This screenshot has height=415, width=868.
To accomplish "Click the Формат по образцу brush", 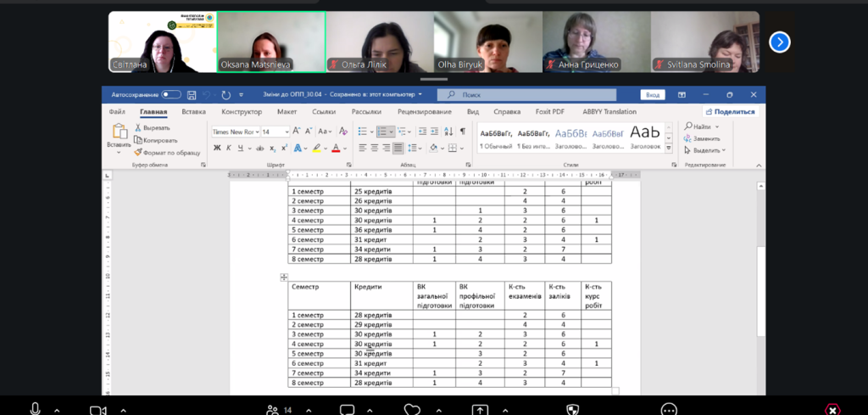I will [167, 153].
